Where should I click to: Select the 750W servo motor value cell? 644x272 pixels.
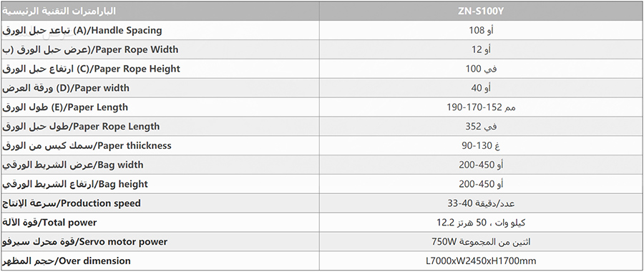tap(481, 242)
